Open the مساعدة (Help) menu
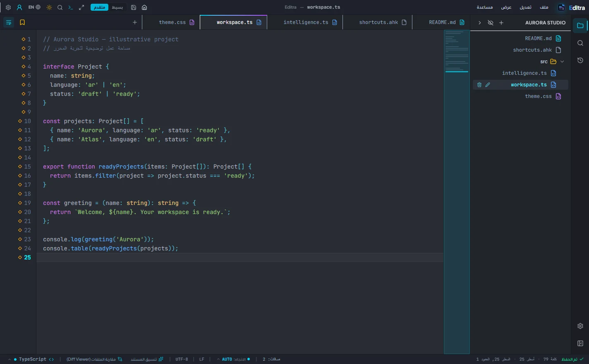This screenshot has width=589, height=364. (485, 7)
